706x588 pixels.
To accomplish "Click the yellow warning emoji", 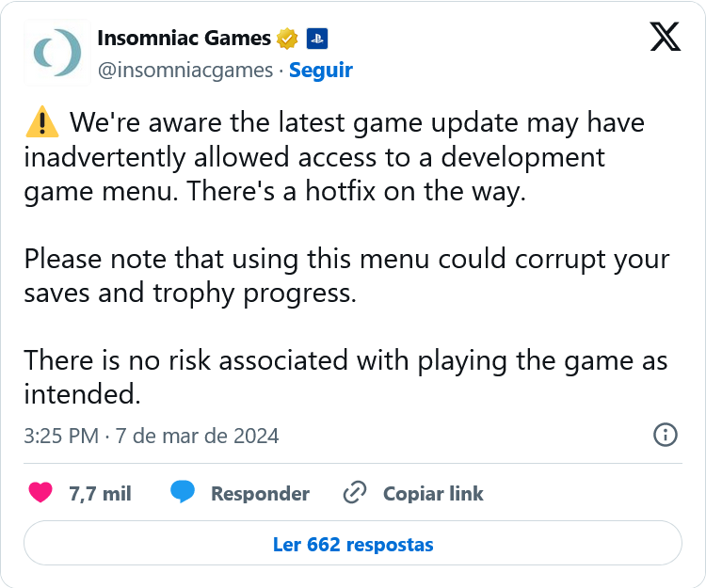I will (41, 123).
